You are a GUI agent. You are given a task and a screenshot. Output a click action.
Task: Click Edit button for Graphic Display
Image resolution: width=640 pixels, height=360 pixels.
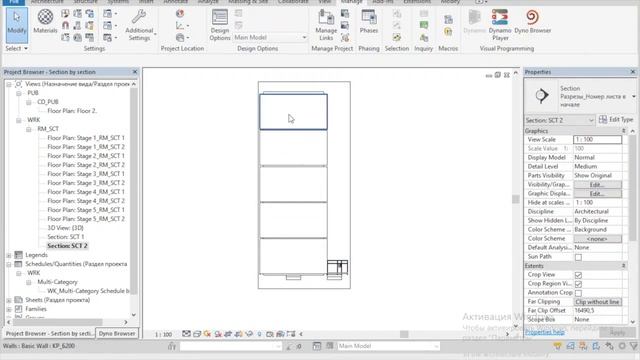[597, 194]
